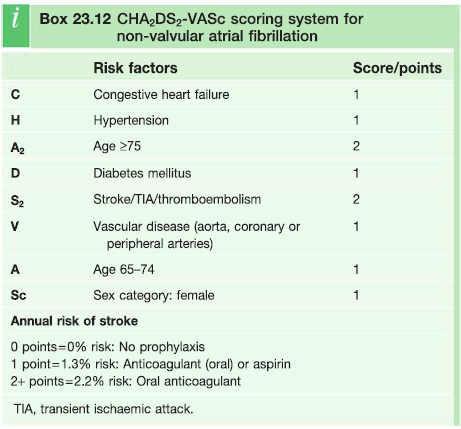Click the green info 'i' icon
This screenshot has height=429, width=461.
click(x=16, y=26)
